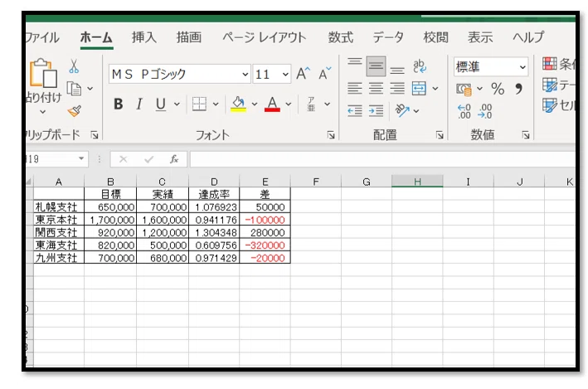Apply percent style
The height and width of the screenshot is (389, 588).
pos(498,89)
